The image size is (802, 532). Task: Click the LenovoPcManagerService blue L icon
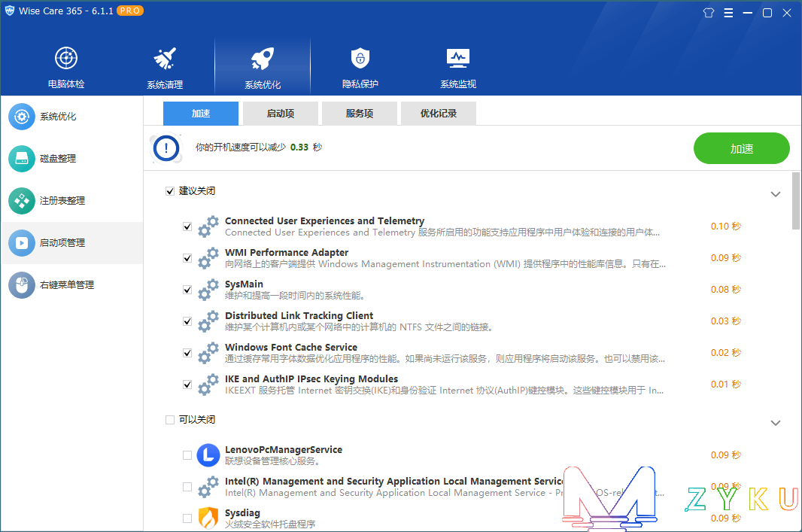coord(208,455)
